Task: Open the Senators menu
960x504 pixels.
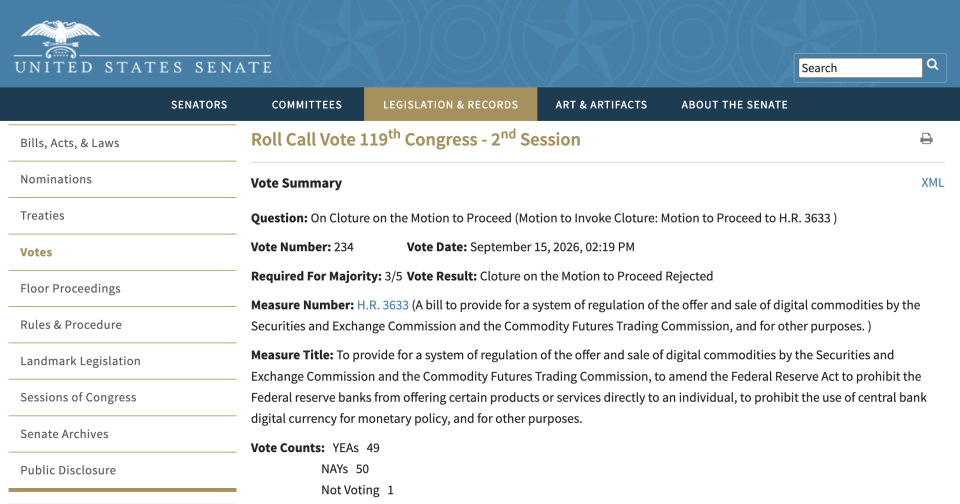Action: tap(199, 105)
